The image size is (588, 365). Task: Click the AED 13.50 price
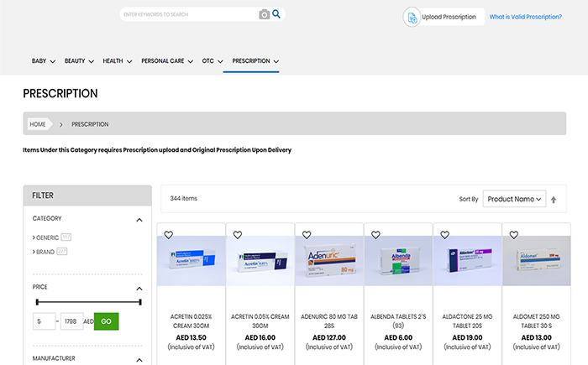pos(192,337)
